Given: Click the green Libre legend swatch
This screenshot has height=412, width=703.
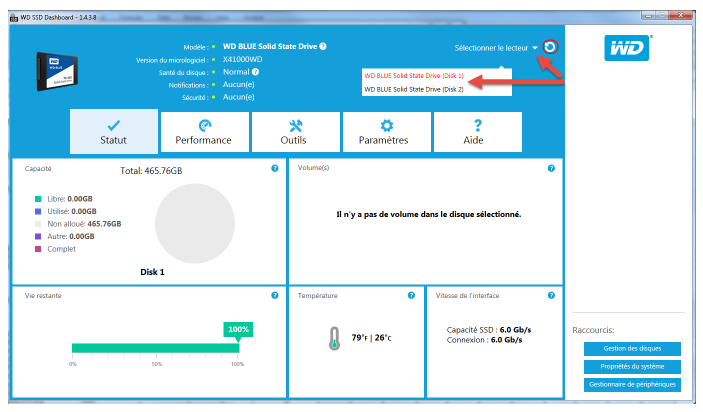Looking at the screenshot, I should 38,199.
